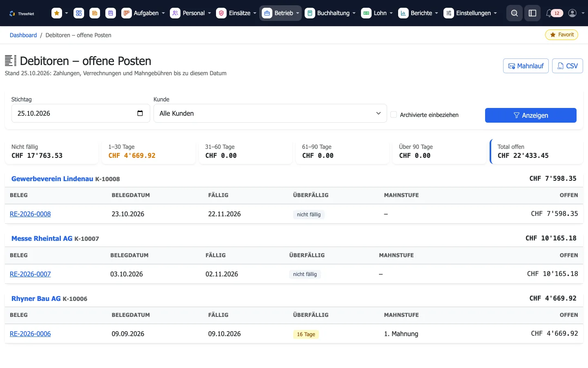Click the dashboard grid icon in navbar
This screenshot has width=588, height=368.
click(79, 13)
